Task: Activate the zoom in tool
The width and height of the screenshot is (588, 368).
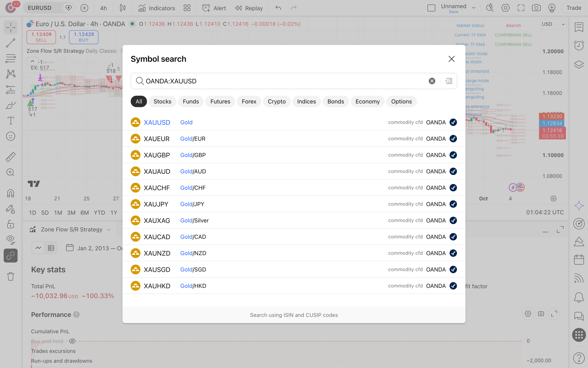Action: (11, 172)
